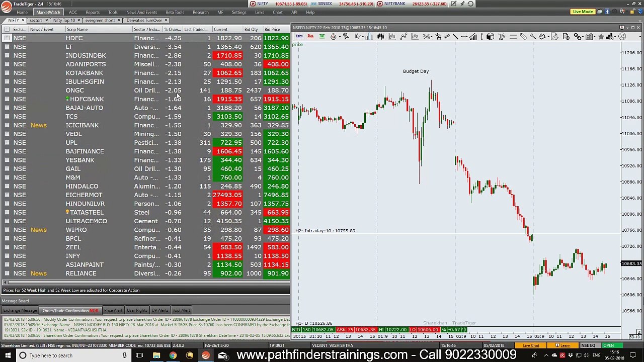Open Chrome from the Windows taskbar
The height and width of the screenshot is (362, 644).
point(173,355)
